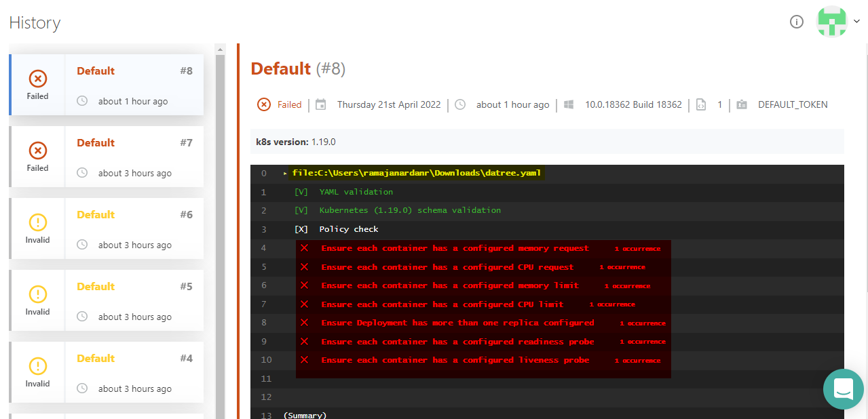Click 10.0.18362 Build 18362 text
The width and height of the screenshot is (868, 419).
coord(634,104)
